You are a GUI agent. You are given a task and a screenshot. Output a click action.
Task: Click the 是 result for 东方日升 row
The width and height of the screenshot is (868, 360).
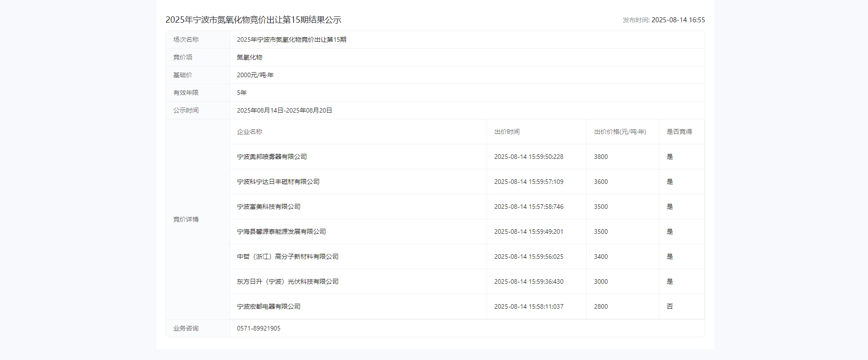(670, 281)
